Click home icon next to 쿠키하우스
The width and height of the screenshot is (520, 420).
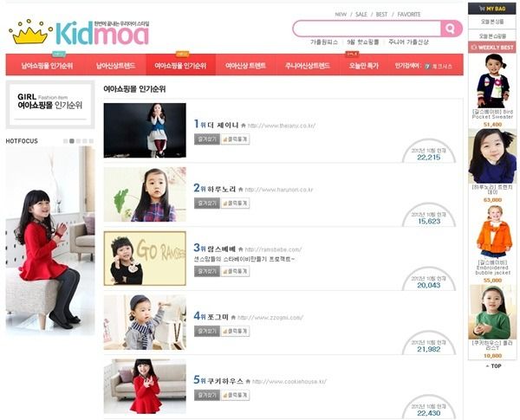248,382
